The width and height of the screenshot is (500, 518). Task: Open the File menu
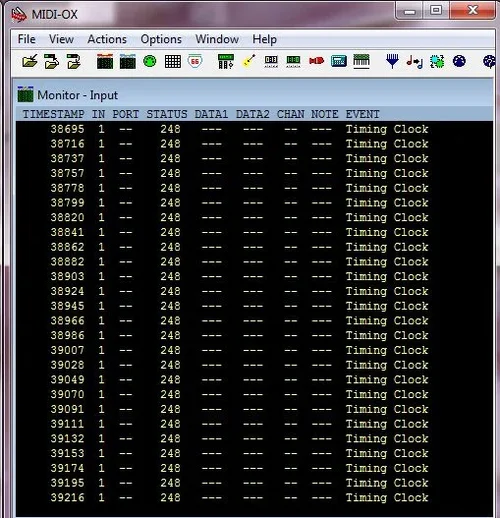point(26,39)
